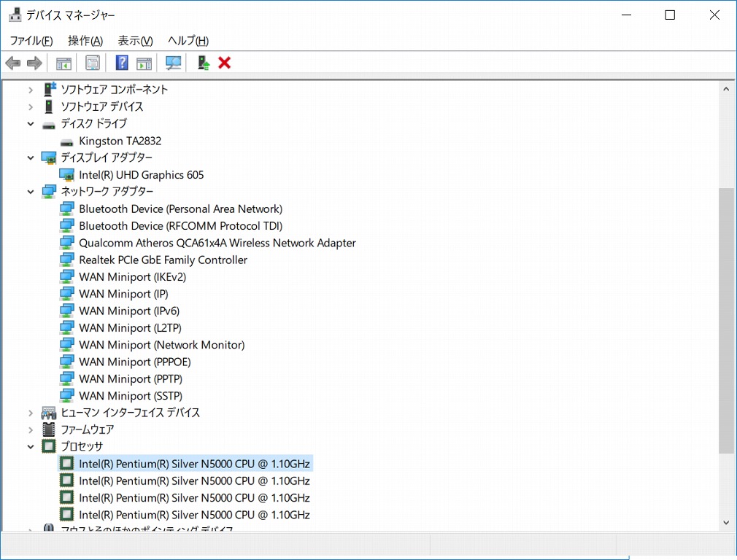Viewport: 737px width, 560px height.
Task: Click icon beside Qualcomm Atheros QCA61x4A adapter
Action: click(66, 242)
